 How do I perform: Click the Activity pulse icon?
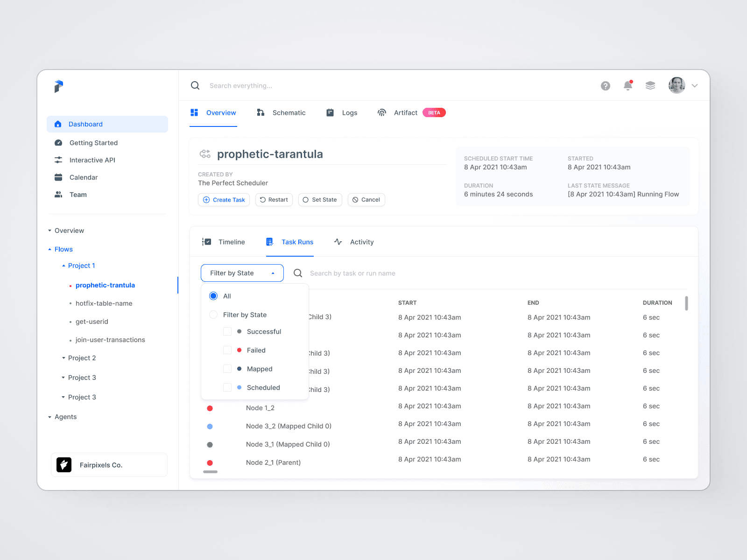(x=338, y=242)
